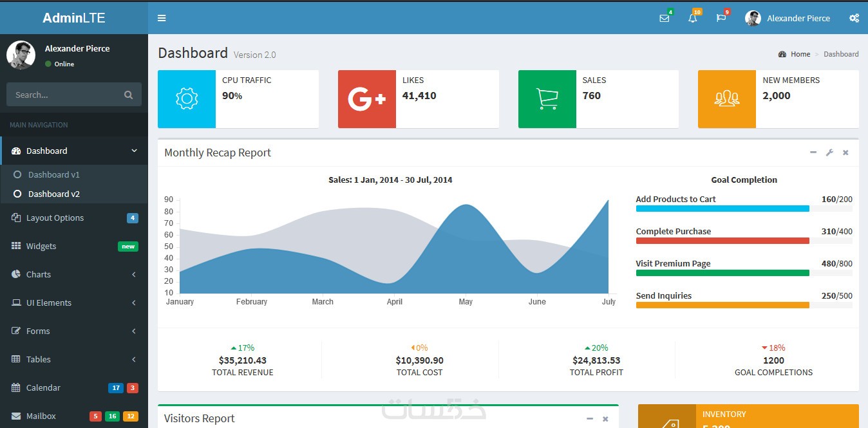Viewport: 868px width, 428px height.
Task: Open Alexander Pierce user menu in header
Action: pyautogui.click(x=788, y=18)
